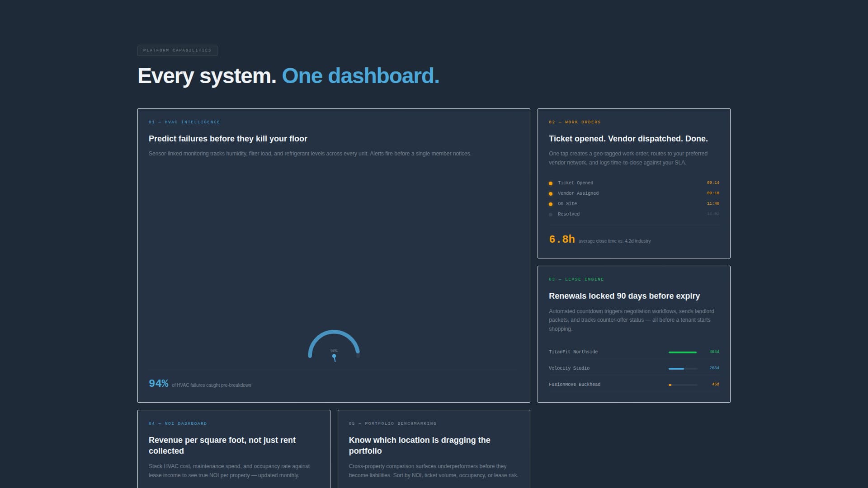Click the sensor-linked monitoring description paragraph

click(310, 154)
